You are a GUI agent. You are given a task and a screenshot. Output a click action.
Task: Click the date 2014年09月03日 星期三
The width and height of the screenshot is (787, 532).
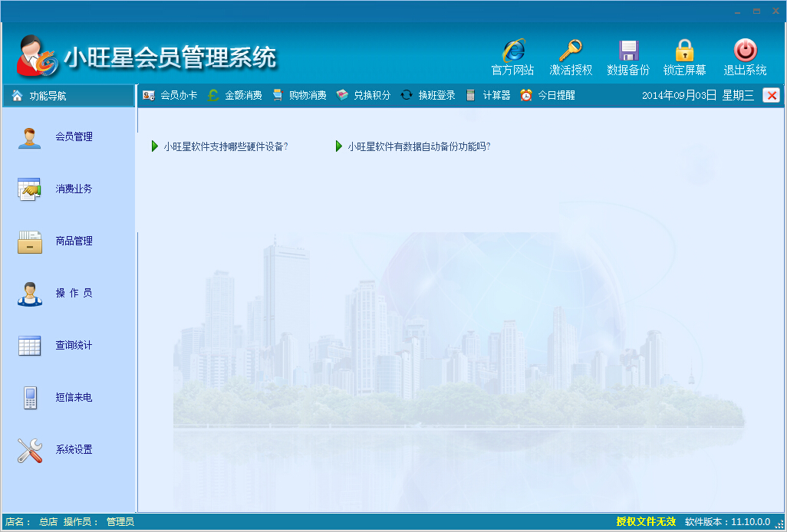click(698, 95)
